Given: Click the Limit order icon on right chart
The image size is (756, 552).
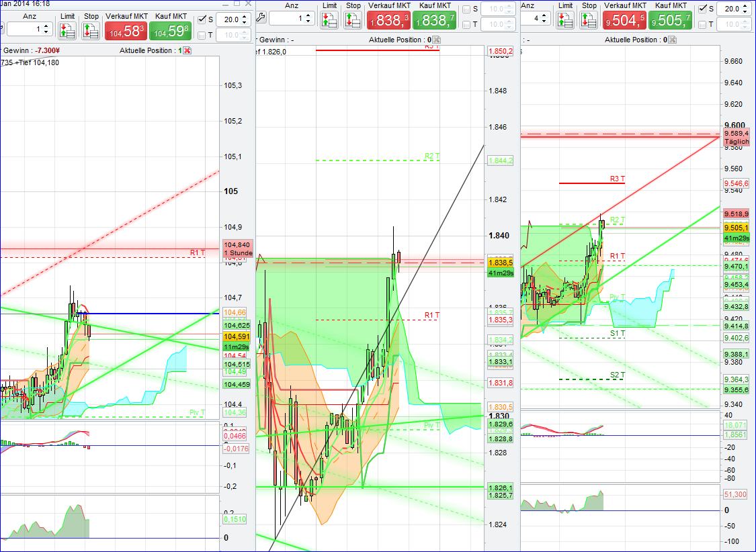Looking at the screenshot, I should [566, 21].
